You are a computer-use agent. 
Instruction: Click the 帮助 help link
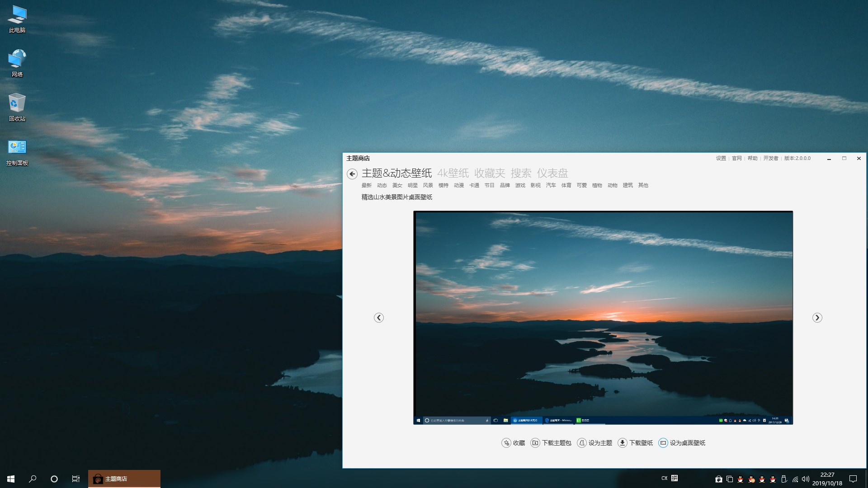pos(752,159)
